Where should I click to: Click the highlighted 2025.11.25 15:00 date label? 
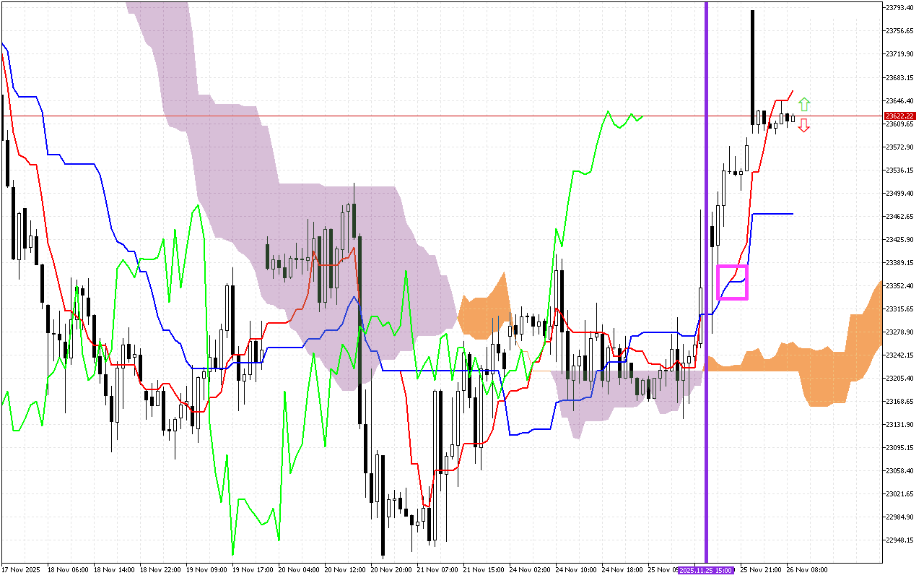[705, 570]
